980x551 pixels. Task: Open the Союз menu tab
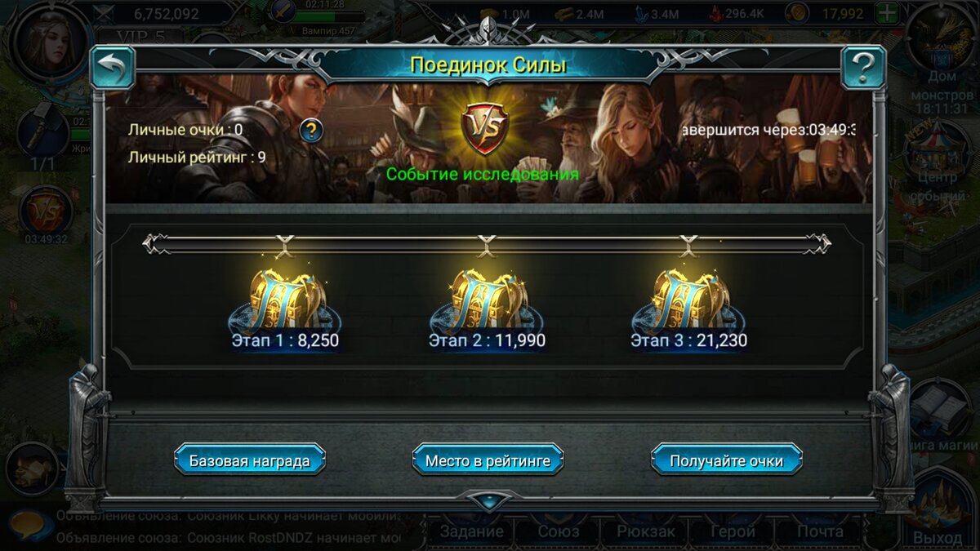coord(559,531)
